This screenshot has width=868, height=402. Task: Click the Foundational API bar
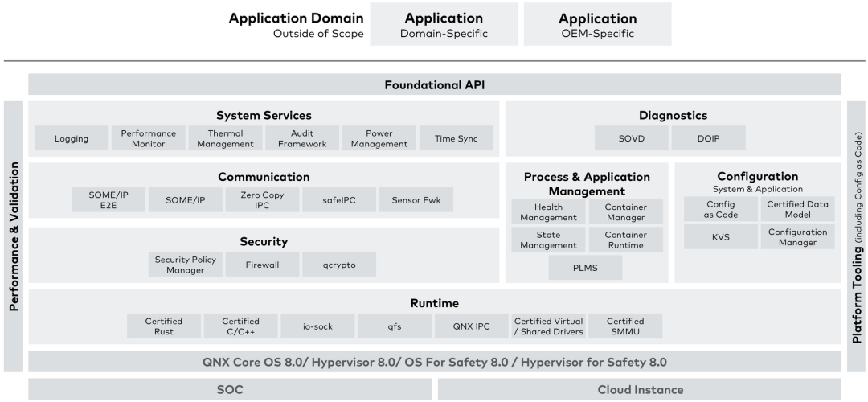coord(435,84)
